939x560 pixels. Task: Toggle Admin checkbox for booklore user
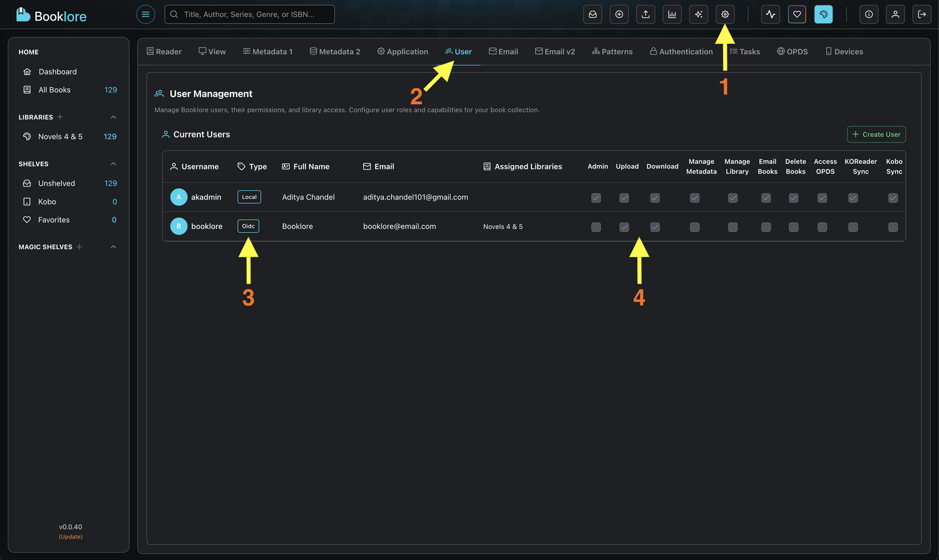[x=596, y=227]
